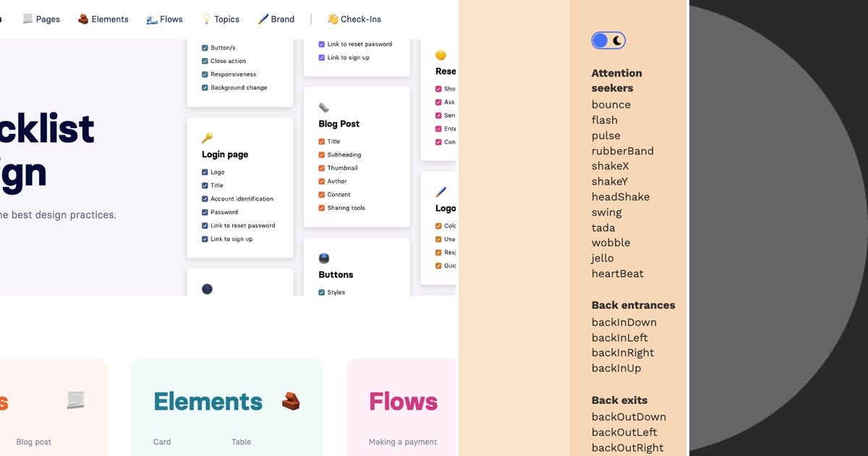
Task: Click the sphere icon on the Buttons card
Action: pyautogui.click(x=323, y=257)
